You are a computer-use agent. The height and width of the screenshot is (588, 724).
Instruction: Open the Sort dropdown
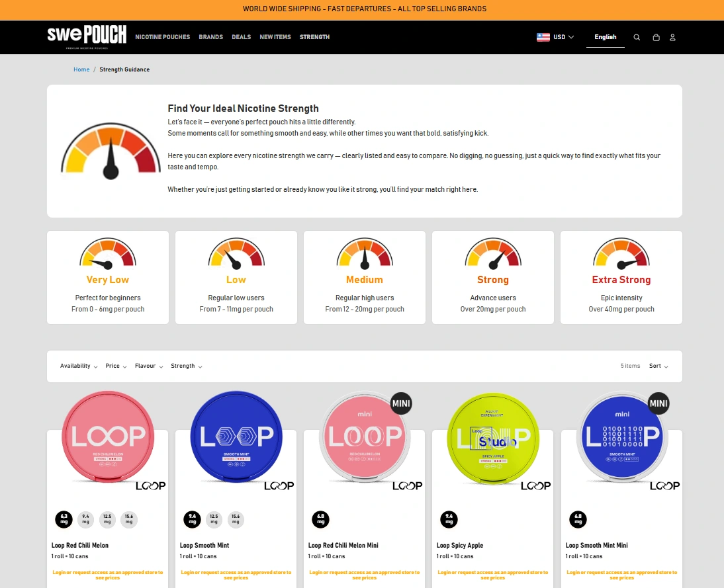pos(658,366)
